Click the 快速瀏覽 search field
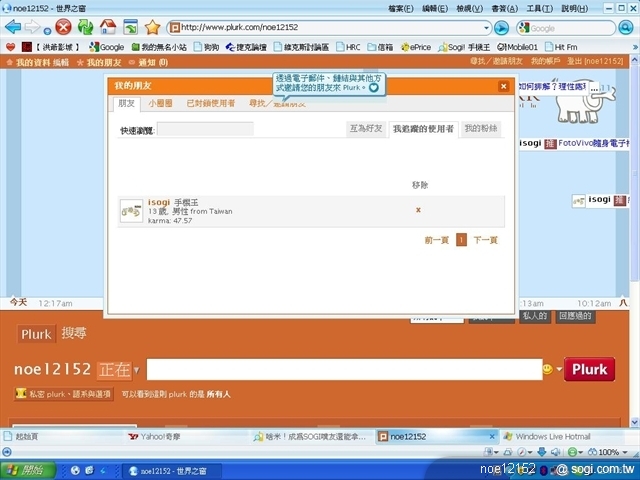Screen dimensions: 640x480 click(205, 130)
